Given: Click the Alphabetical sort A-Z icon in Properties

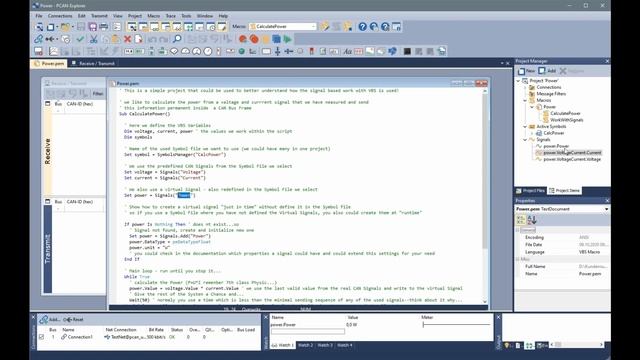Looking at the screenshot, I should 532,220.
